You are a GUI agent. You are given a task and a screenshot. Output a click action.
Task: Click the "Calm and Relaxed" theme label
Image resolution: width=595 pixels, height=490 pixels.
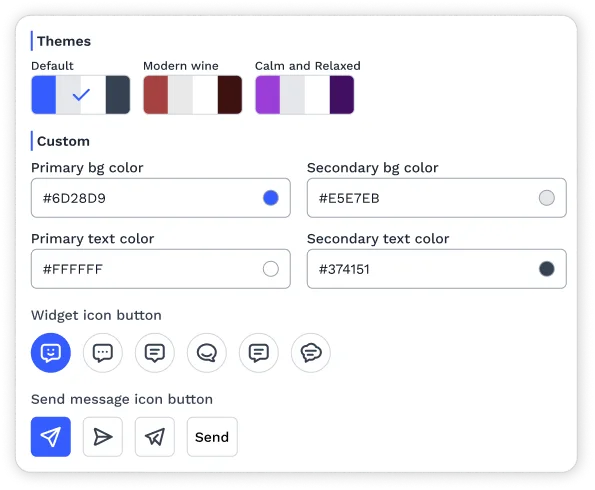tap(308, 66)
